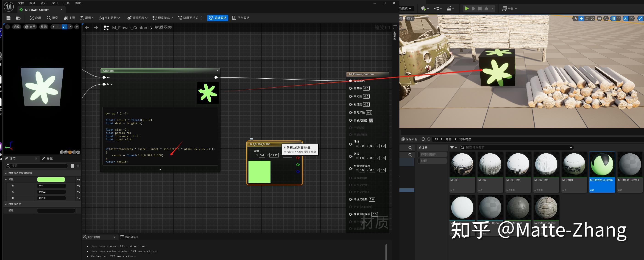This screenshot has width=644, height=260.
Task: Click the green 常量 color swatch in details panel
Action: coord(51,179)
